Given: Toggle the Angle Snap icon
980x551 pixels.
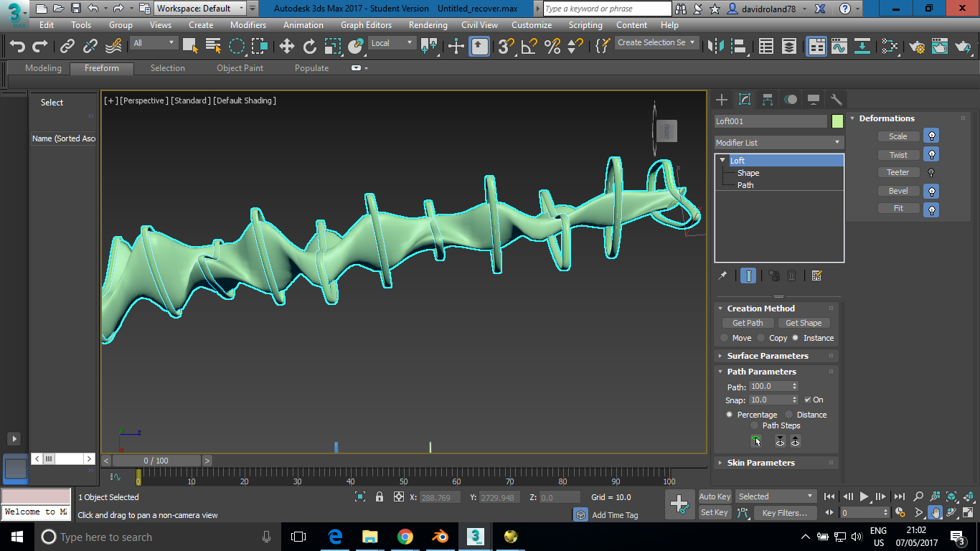Looking at the screenshot, I should [529, 47].
